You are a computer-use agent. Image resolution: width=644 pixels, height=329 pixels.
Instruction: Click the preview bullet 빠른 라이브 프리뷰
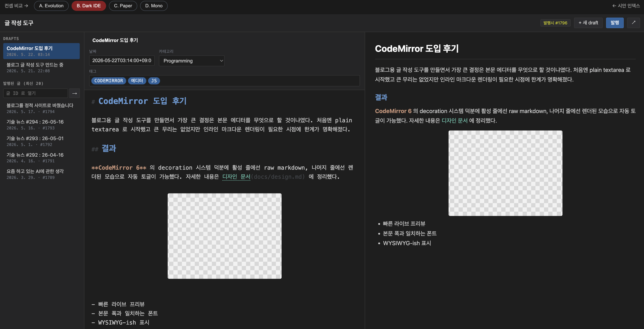pyautogui.click(x=404, y=224)
